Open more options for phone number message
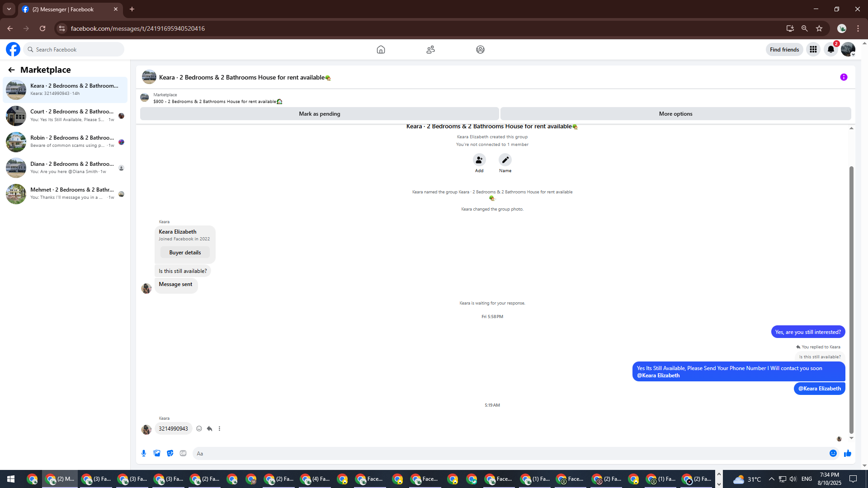Image resolution: width=868 pixels, height=488 pixels. [x=220, y=428]
